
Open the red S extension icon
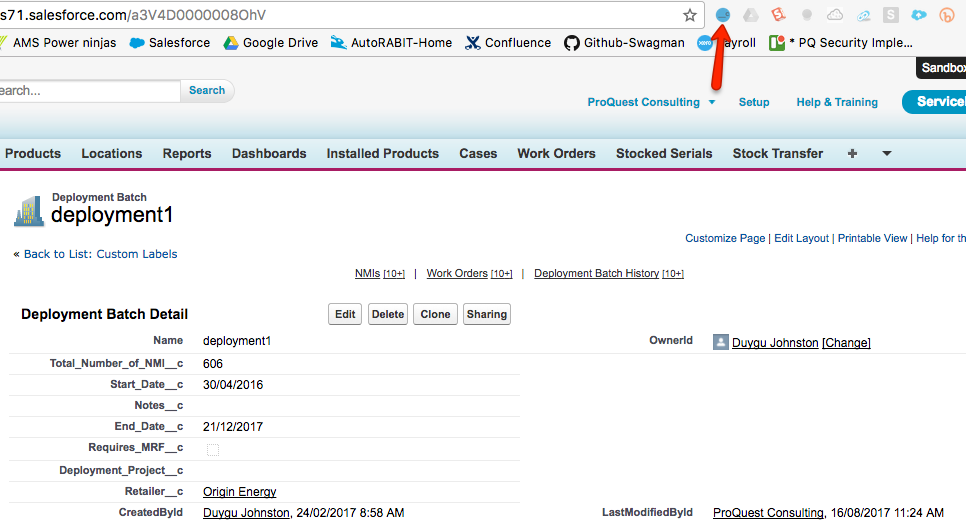pos(779,15)
